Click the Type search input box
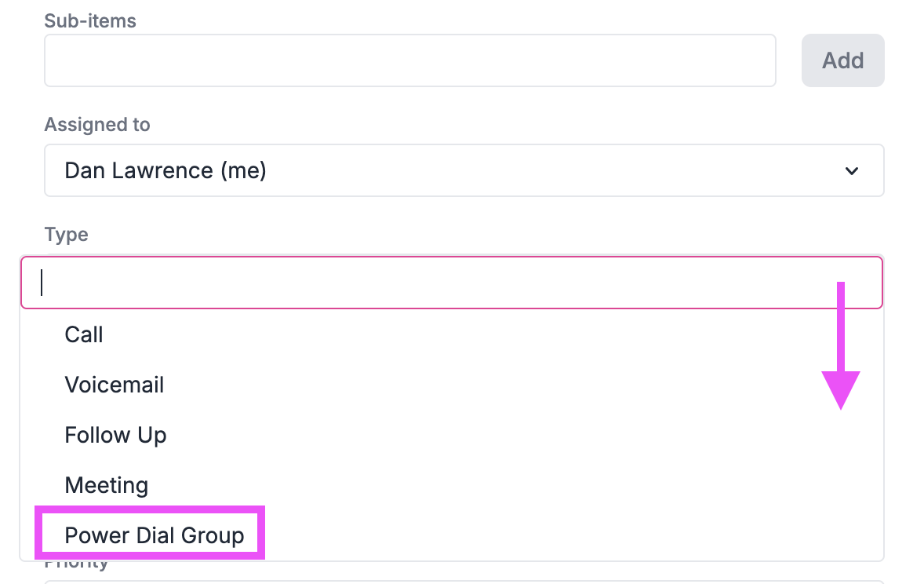The width and height of the screenshot is (924, 584). click(451, 283)
